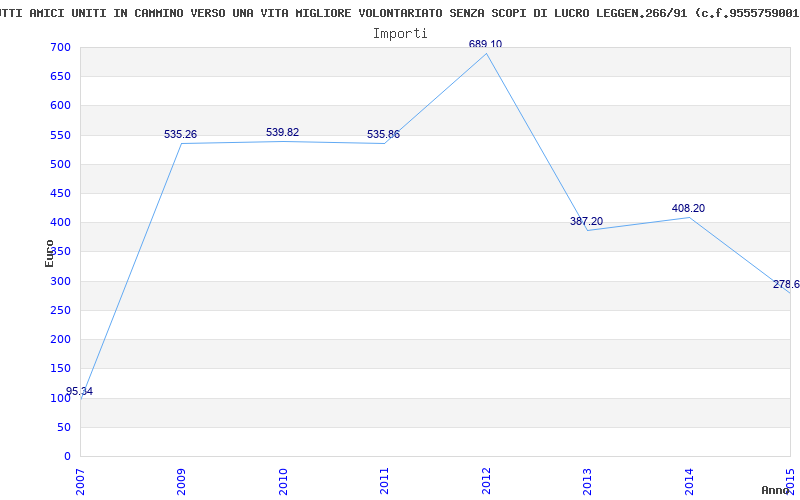Screen dimensions: 800x500
Task: Select the 500 y-axis value
Action: [x=60, y=164]
